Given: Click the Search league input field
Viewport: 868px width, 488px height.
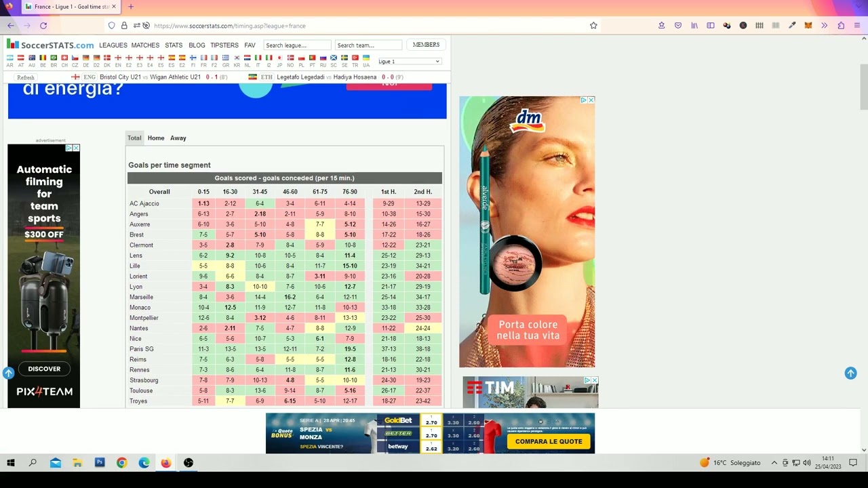Looking at the screenshot, I should [297, 45].
